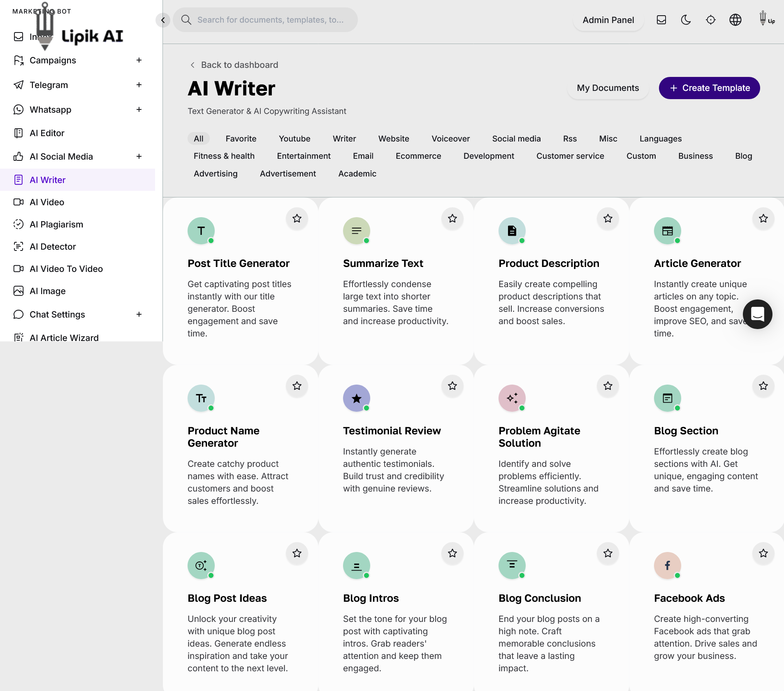Star the Blog Conclusion template
The width and height of the screenshot is (784, 691).
(608, 553)
